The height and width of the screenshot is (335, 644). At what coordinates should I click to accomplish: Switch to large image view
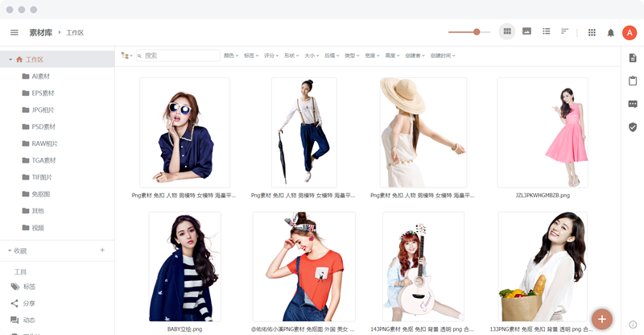[526, 31]
